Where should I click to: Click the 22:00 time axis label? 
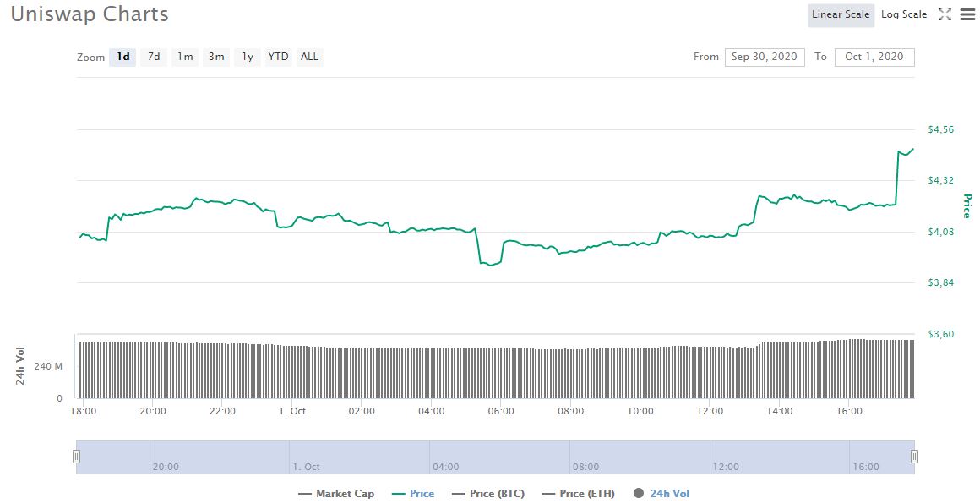(x=222, y=412)
